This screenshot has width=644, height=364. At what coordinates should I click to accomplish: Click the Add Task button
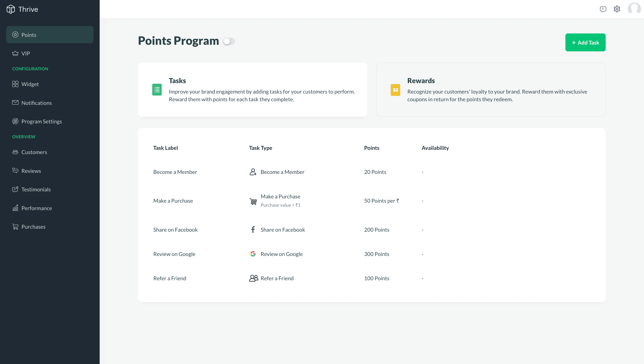pyautogui.click(x=585, y=43)
